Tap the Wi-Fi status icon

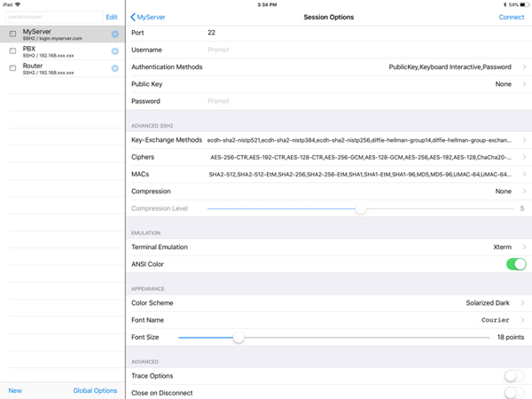[x=18, y=4]
